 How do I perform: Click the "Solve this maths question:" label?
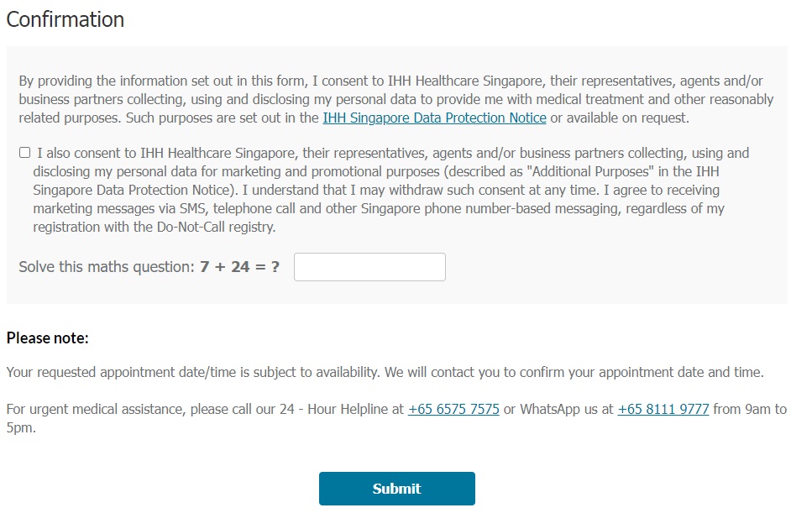click(x=107, y=268)
